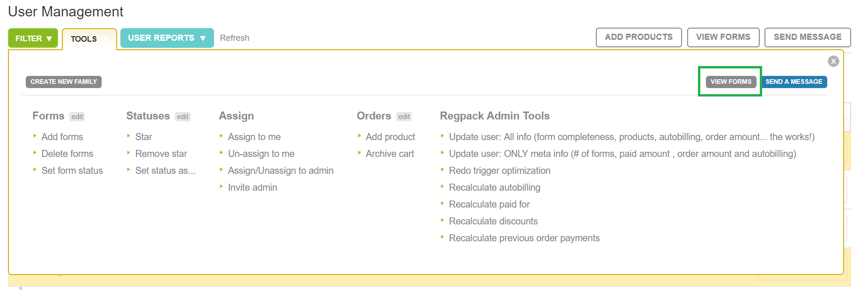Edit the Orders section
Screen dimensions: 868x290
coord(404,117)
